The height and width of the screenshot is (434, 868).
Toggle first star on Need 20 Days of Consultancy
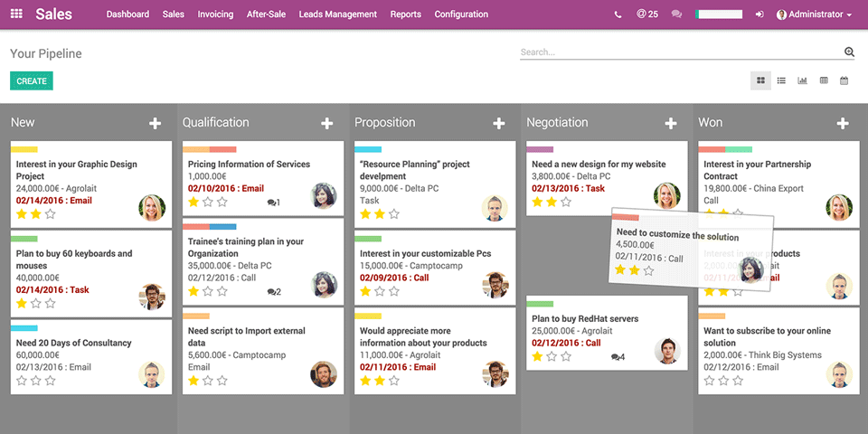[x=22, y=381]
